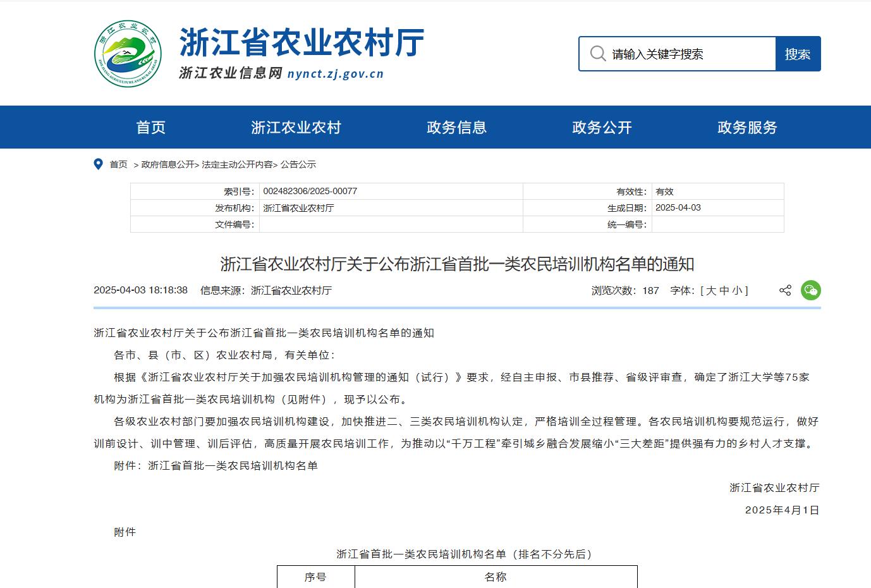
Task: Click the Zhejiang agriculture department logo emblem
Action: (128, 54)
